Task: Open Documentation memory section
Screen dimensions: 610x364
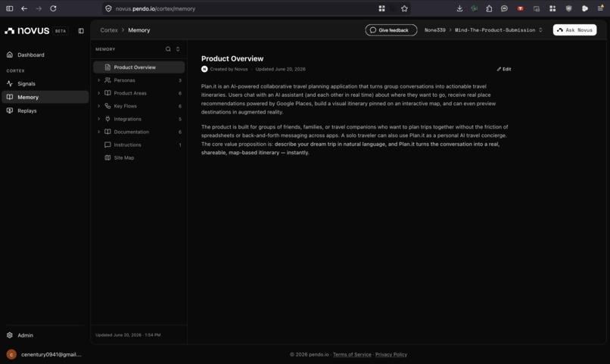Action: pyautogui.click(x=138, y=132)
